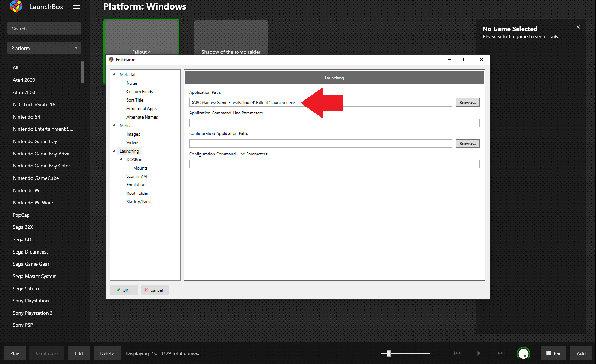The image size is (596, 364).
Task: Select Sega Master System platform
Action: (35, 276)
